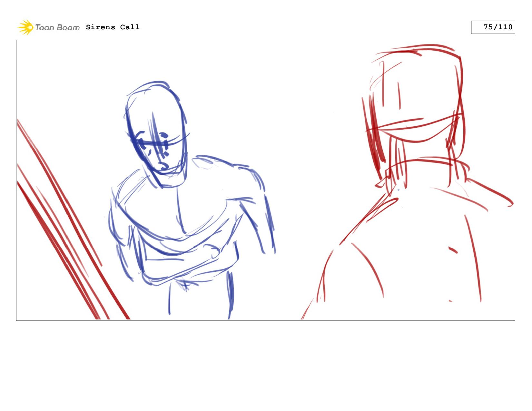Image resolution: width=532 pixels, height=411 pixels.
Task: Click the 'Toon Boom' logo wordmark
Action: pos(57,27)
